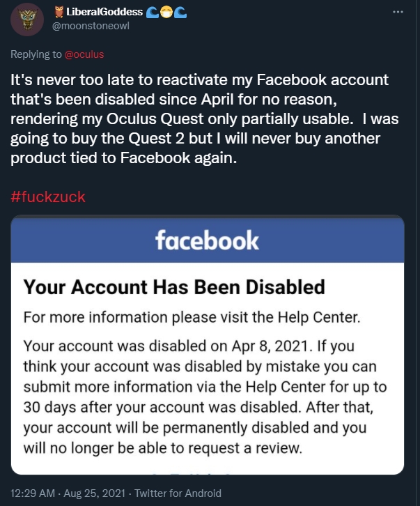This screenshot has width=420, height=506.
Task: Click the white facebook logo in the image
Action: (207, 241)
